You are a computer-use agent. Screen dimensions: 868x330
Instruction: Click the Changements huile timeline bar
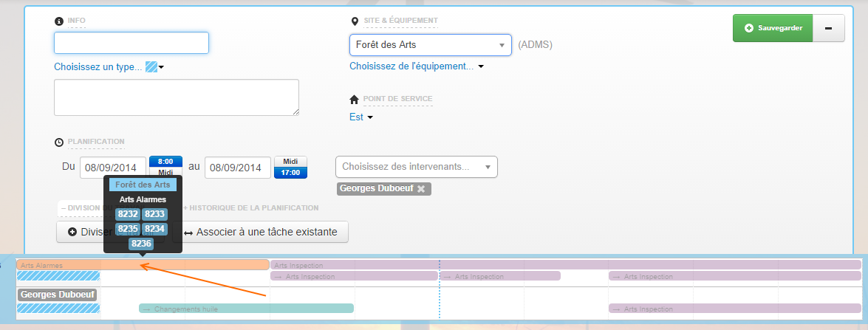[x=246, y=309]
